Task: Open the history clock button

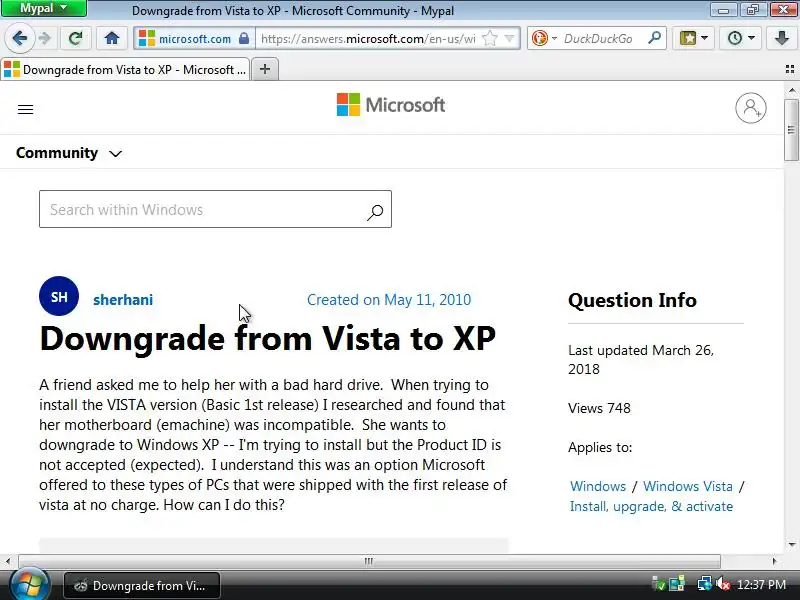Action: click(735, 38)
